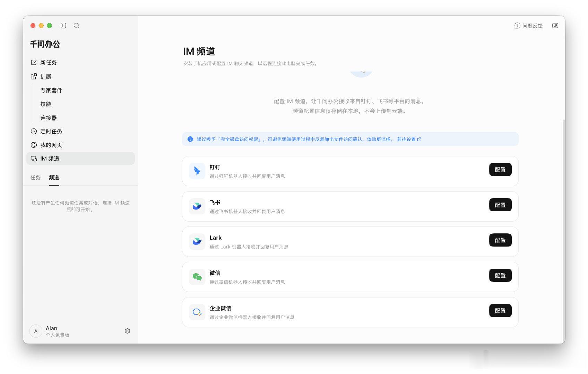Configure the 飞书 channel
The width and height of the screenshot is (588, 374).
[x=500, y=205]
